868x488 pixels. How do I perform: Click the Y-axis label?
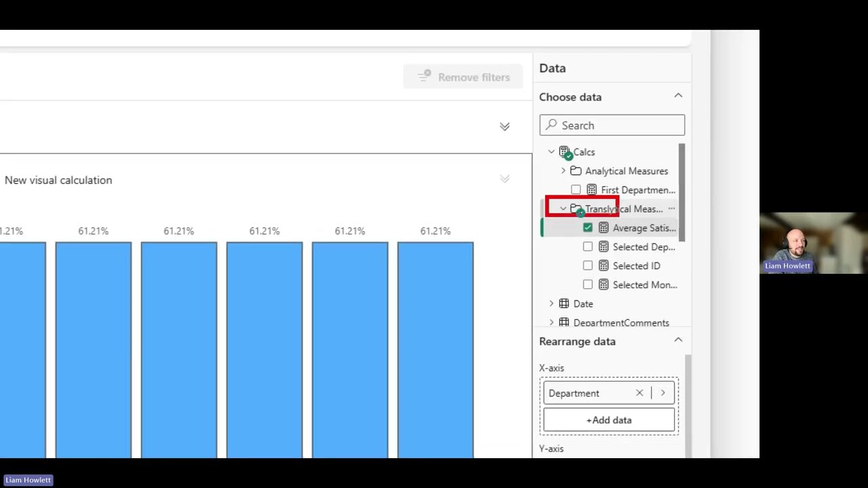click(x=551, y=449)
